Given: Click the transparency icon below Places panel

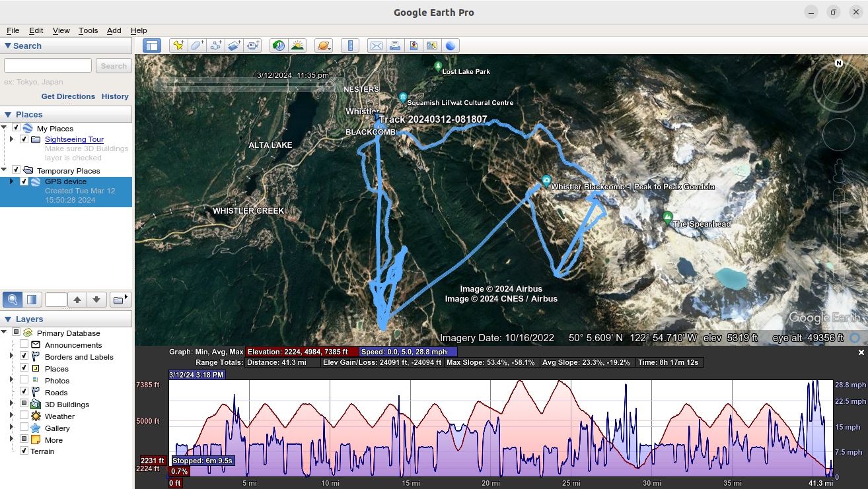Looking at the screenshot, I should 32,300.
